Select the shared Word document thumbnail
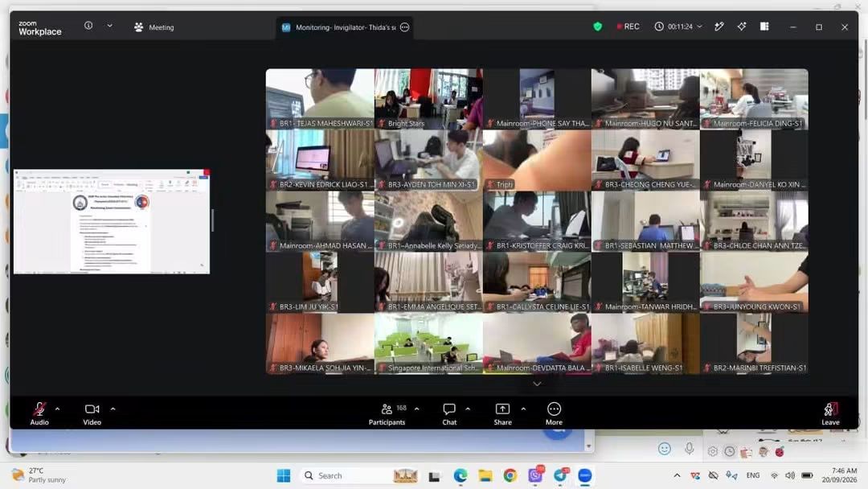 click(112, 221)
